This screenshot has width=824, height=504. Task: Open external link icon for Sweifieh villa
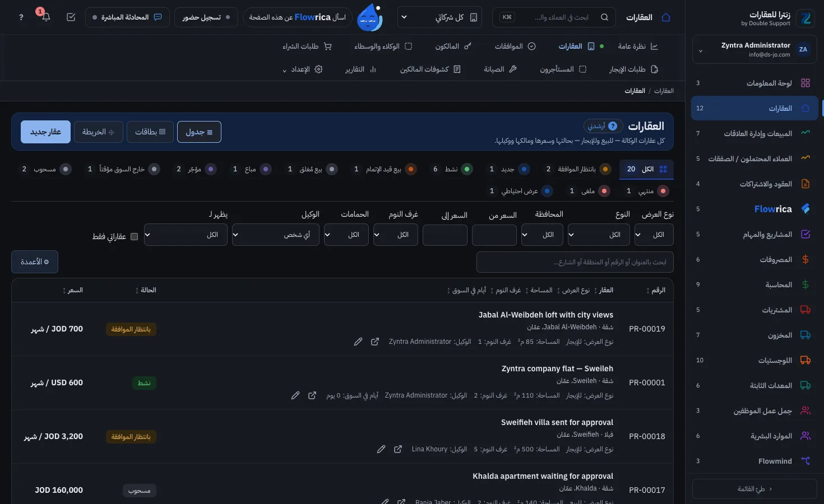pos(398,449)
